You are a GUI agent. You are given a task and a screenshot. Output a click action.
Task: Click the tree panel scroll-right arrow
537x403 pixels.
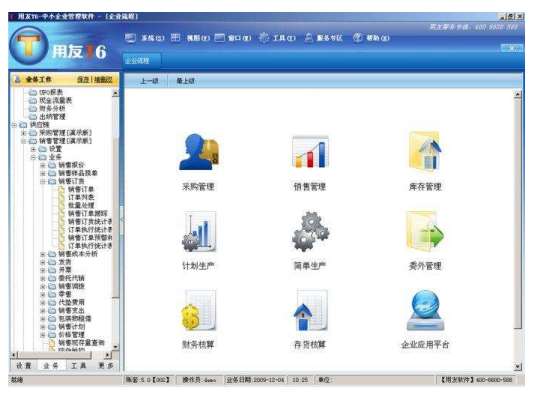click(x=108, y=355)
